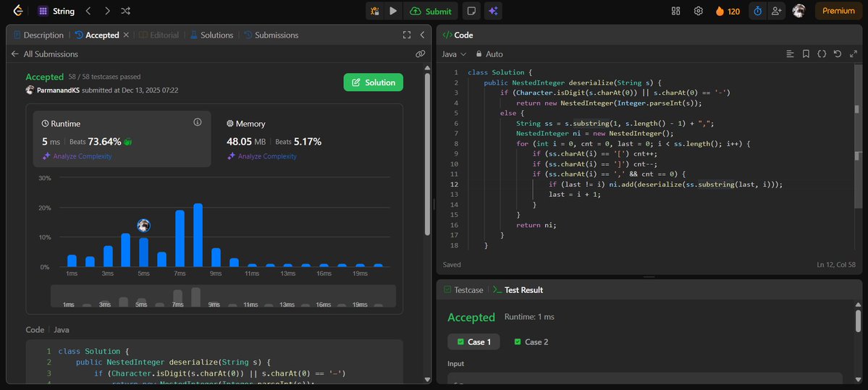Open Runtime info icon
This screenshot has height=390, width=868.
(x=197, y=122)
